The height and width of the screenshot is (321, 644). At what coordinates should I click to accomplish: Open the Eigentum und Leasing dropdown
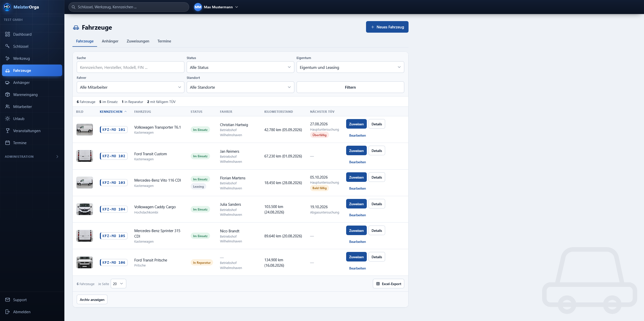350,67
